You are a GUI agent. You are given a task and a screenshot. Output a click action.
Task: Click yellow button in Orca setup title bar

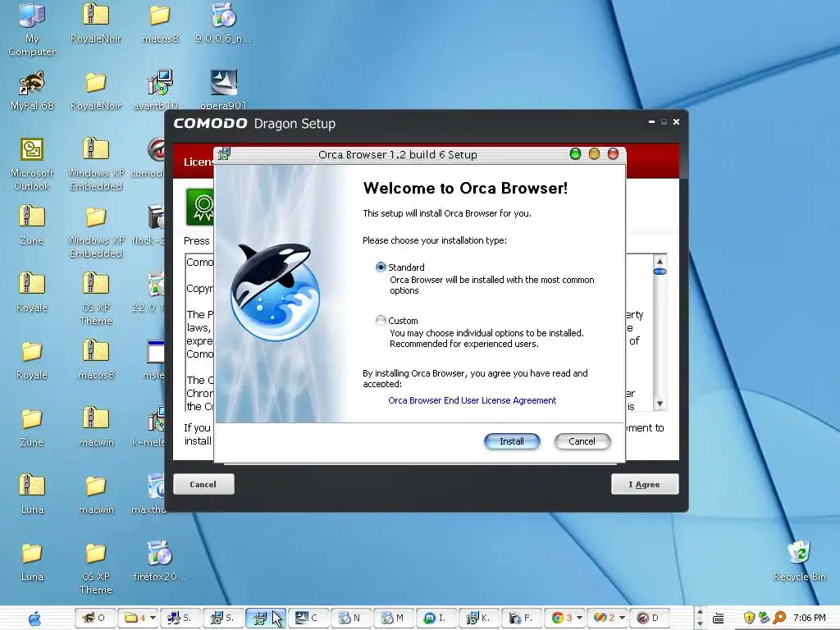[594, 154]
